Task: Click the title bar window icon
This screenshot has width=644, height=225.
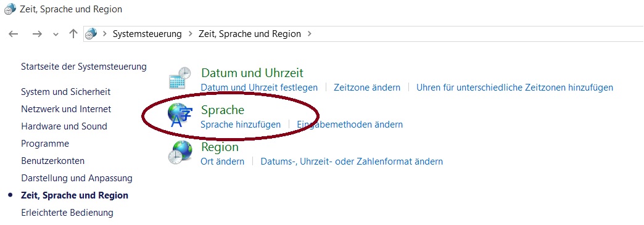Action: [x=10, y=9]
